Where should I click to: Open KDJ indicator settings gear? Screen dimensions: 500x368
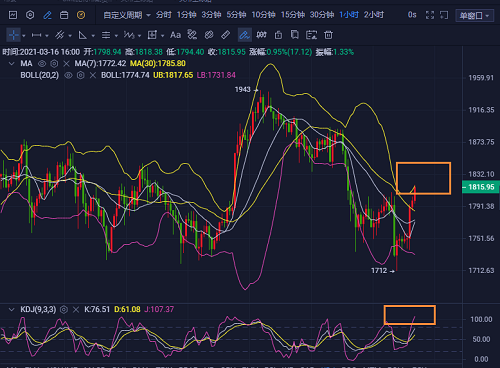(x=64, y=310)
